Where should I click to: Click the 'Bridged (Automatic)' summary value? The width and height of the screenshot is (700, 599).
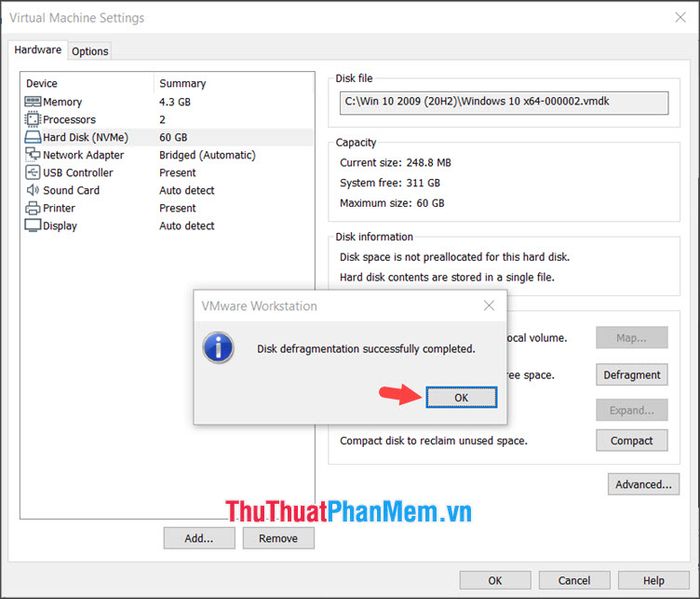[x=208, y=155]
